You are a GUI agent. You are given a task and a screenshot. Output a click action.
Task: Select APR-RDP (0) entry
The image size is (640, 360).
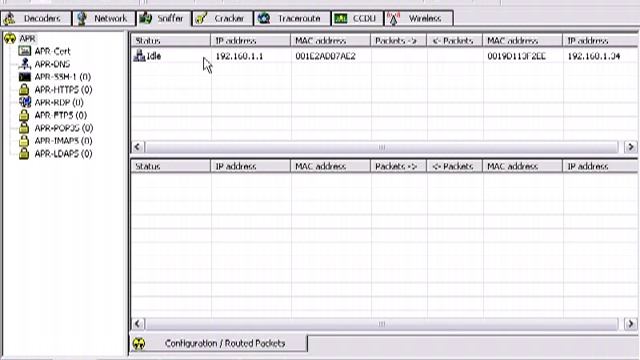pyautogui.click(x=59, y=102)
